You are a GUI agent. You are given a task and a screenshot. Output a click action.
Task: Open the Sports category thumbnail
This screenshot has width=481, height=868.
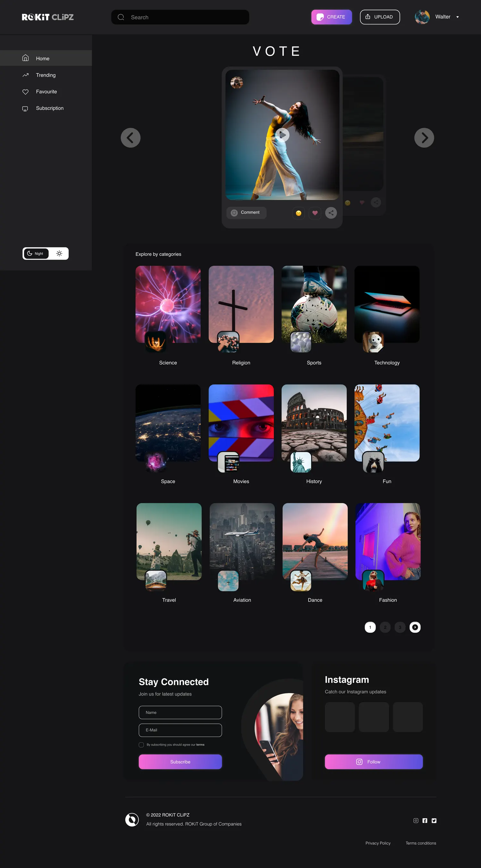point(314,304)
